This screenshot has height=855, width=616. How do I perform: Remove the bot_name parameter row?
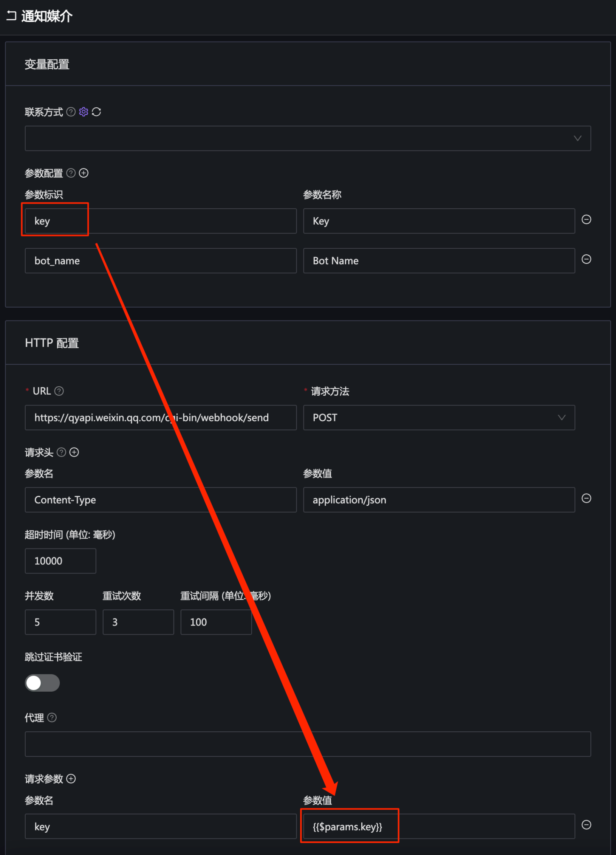pyautogui.click(x=586, y=259)
